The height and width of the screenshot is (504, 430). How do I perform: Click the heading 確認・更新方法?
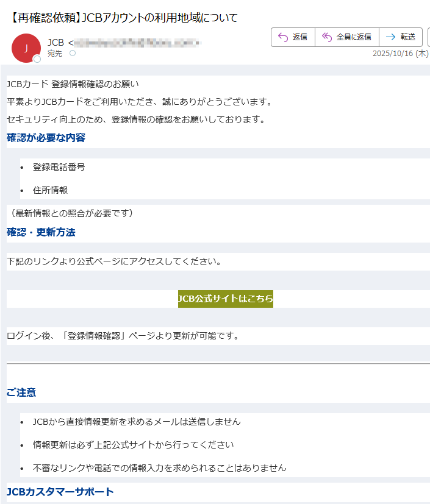click(x=41, y=232)
